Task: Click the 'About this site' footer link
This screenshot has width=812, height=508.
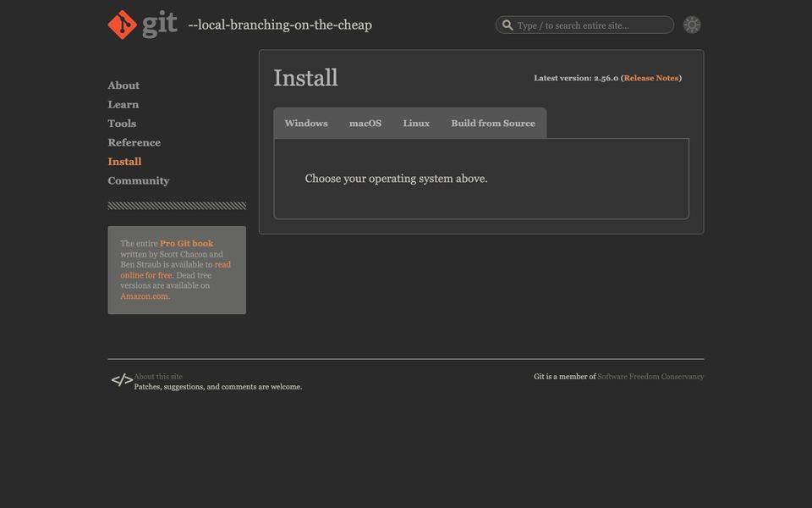Action: [158, 377]
